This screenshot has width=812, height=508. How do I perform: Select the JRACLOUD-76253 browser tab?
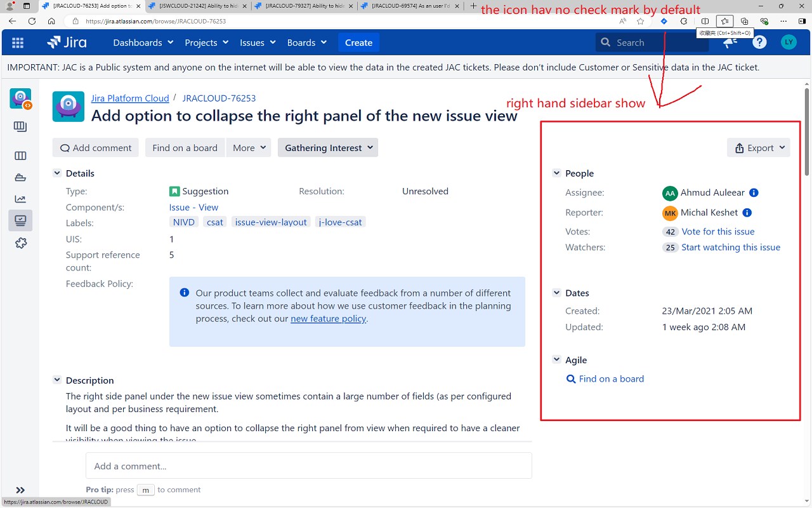92,6
